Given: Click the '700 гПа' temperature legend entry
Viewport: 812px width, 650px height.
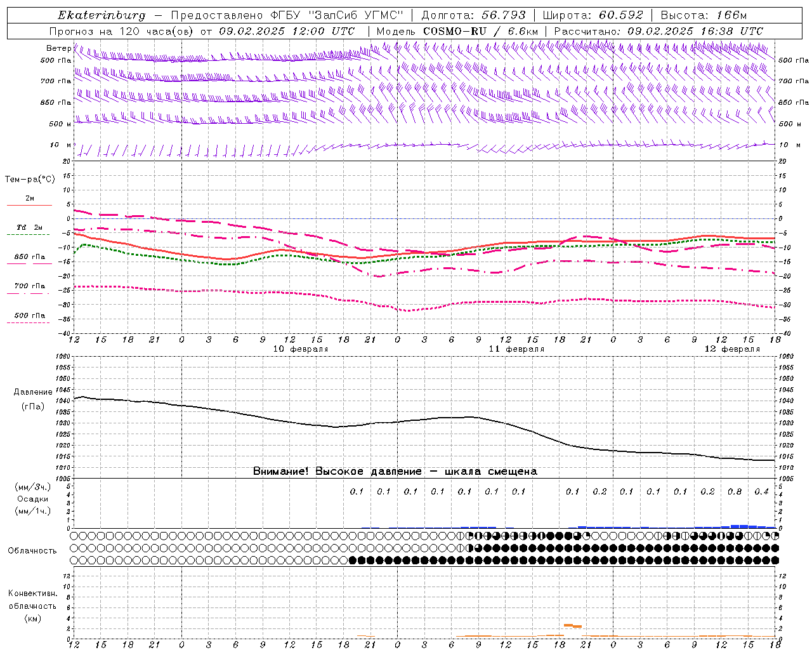Looking at the screenshot, I should [x=29, y=286].
